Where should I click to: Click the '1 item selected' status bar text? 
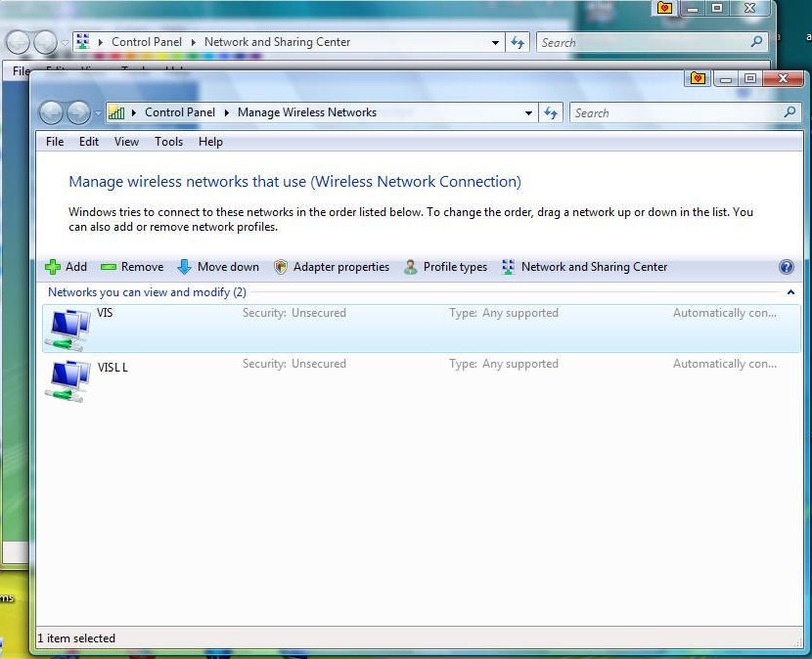tap(76, 638)
